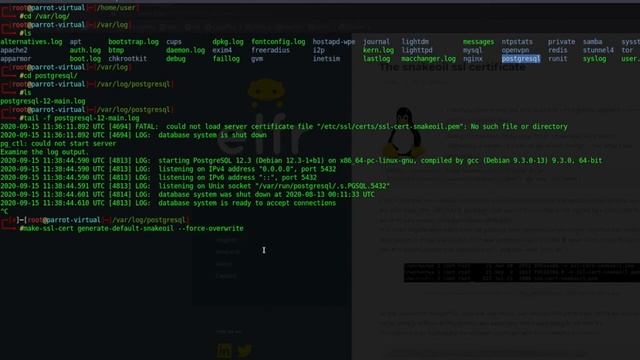Click 'apparmor' in the ls listing
The image size is (640, 360).
16,59
